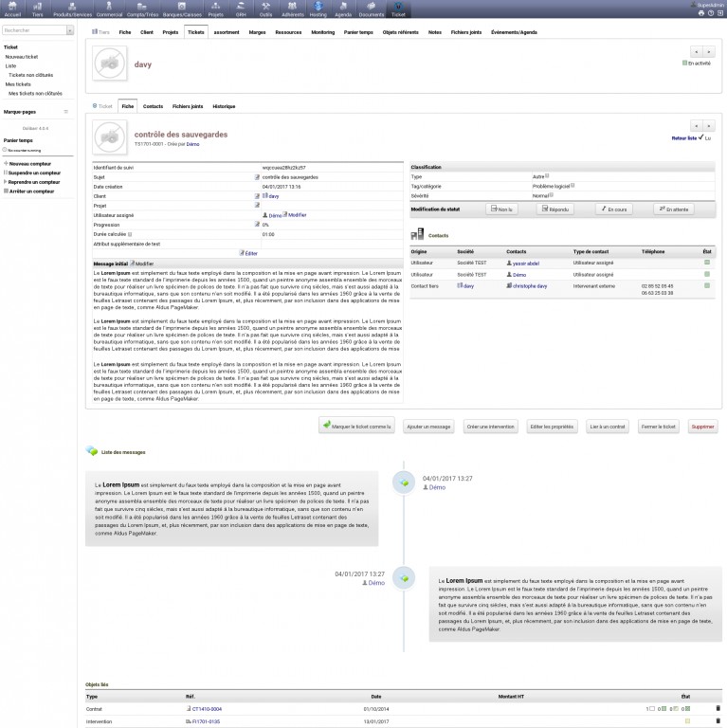Click the Liste des messages bubble icon
The height and width of the screenshot is (728, 727).
click(x=91, y=451)
